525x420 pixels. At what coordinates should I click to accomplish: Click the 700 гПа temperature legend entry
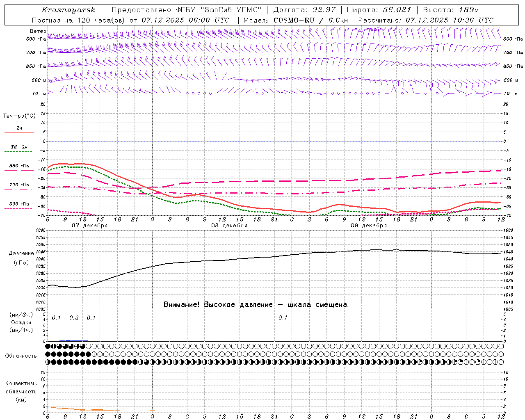[x=19, y=185]
